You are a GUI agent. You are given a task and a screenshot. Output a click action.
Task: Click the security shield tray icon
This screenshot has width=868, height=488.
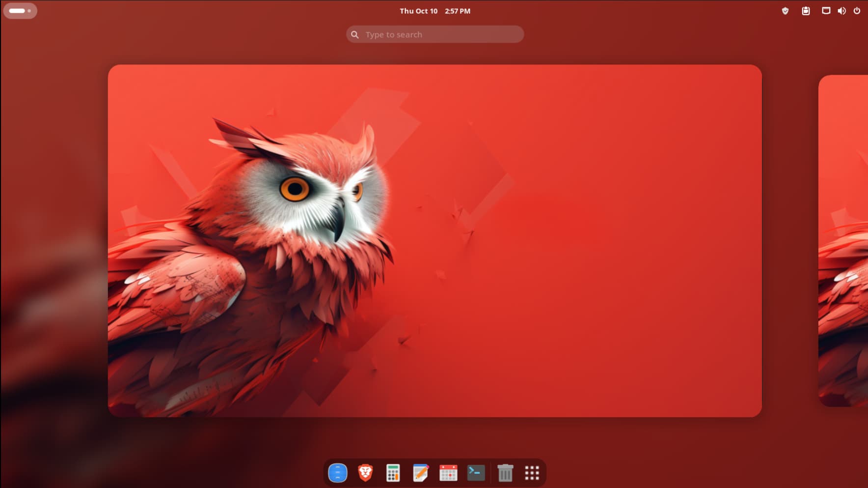click(x=785, y=11)
